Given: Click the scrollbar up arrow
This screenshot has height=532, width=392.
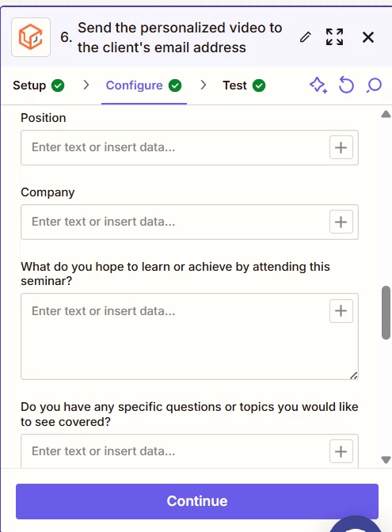Looking at the screenshot, I should 386,114.
